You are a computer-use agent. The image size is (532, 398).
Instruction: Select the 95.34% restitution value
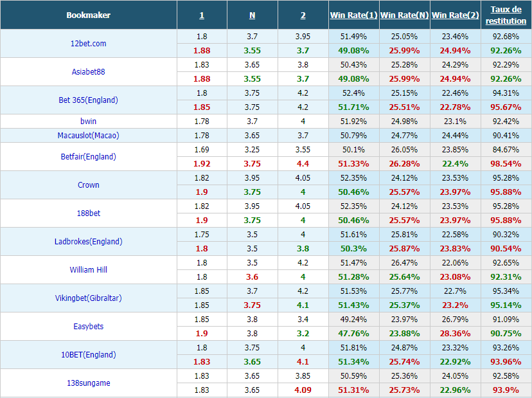click(506, 291)
